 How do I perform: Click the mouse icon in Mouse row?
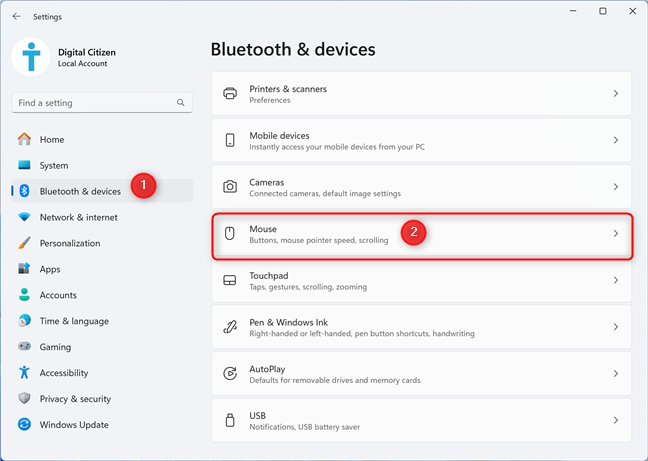point(230,233)
